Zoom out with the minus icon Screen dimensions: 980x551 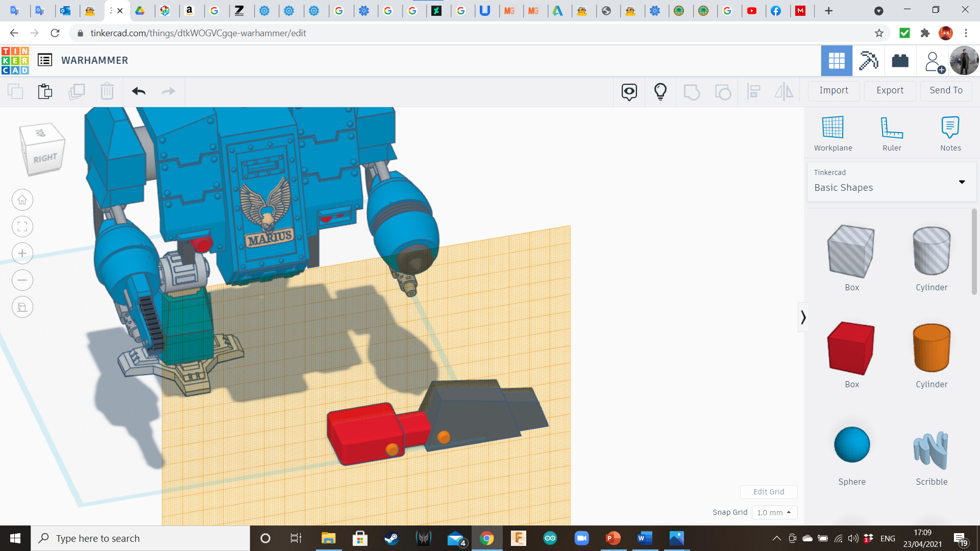pyautogui.click(x=22, y=280)
